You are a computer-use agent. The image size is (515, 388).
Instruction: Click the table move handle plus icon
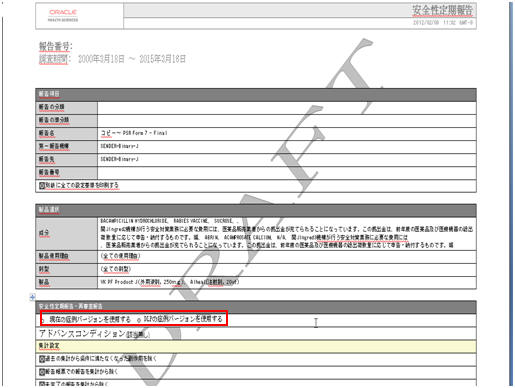[x=32, y=297]
